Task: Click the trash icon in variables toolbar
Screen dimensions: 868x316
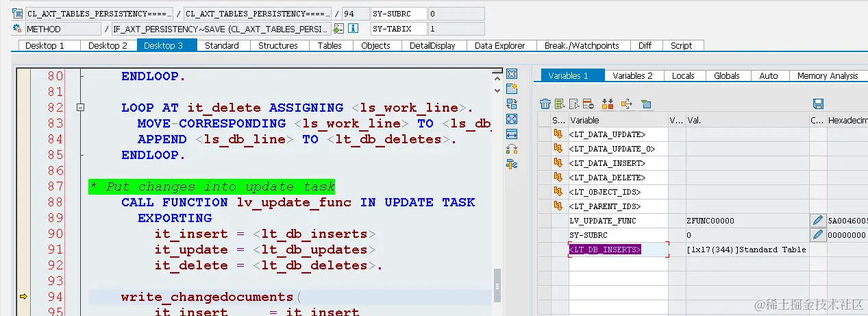Action: click(545, 104)
